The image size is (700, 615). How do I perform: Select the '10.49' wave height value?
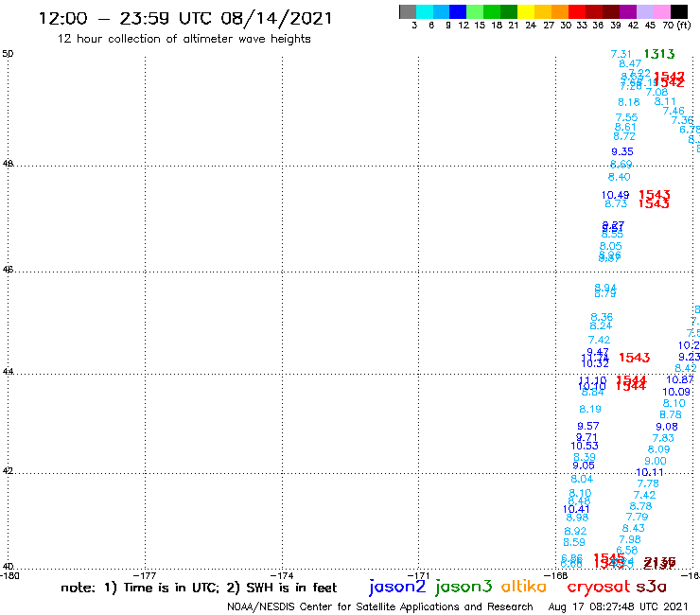pyautogui.click(x=615, y=195)
